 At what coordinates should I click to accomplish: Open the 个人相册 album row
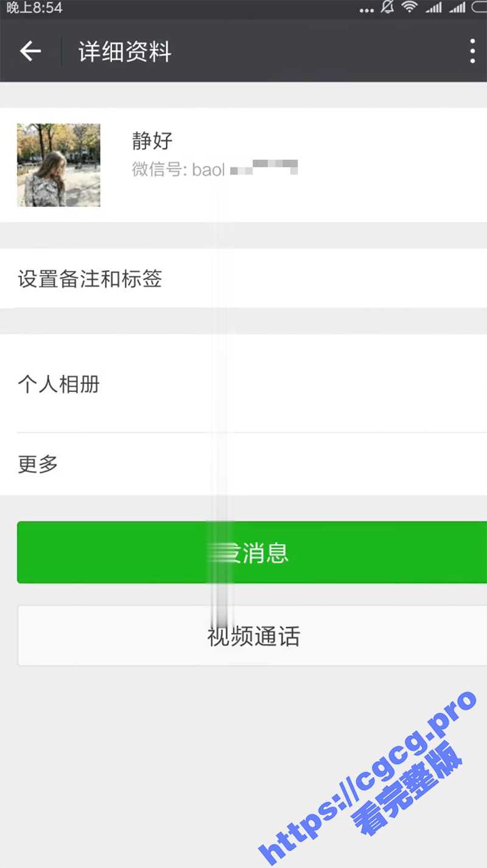(x=243, y=384)
